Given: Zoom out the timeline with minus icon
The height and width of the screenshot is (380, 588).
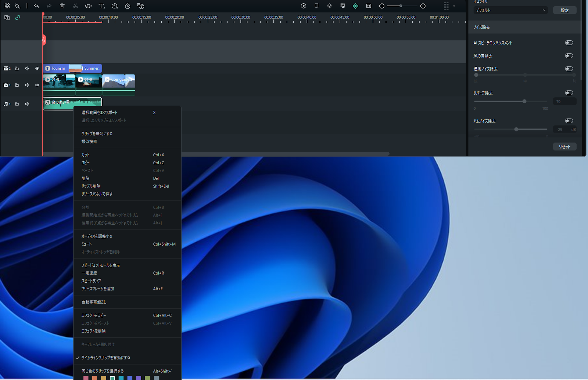Looking at the screenshot, I should coord(382,6).
